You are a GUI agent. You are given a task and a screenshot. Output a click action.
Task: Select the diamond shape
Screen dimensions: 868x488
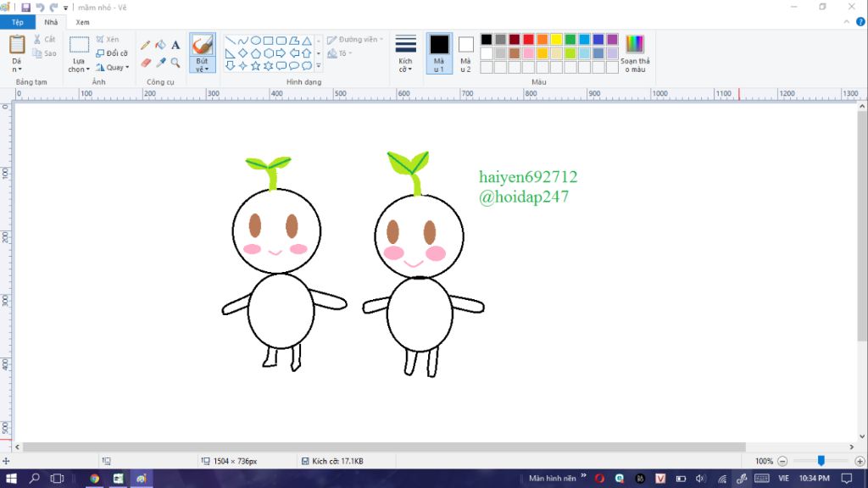click(243, 53)
